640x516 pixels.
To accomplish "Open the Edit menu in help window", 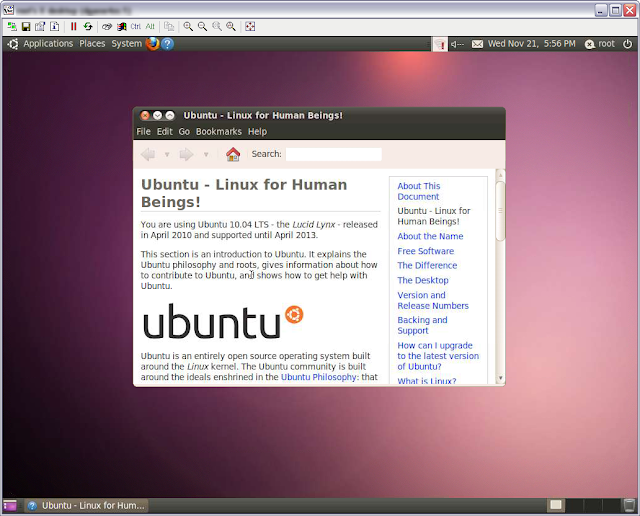I will click(x=165, y=131).
